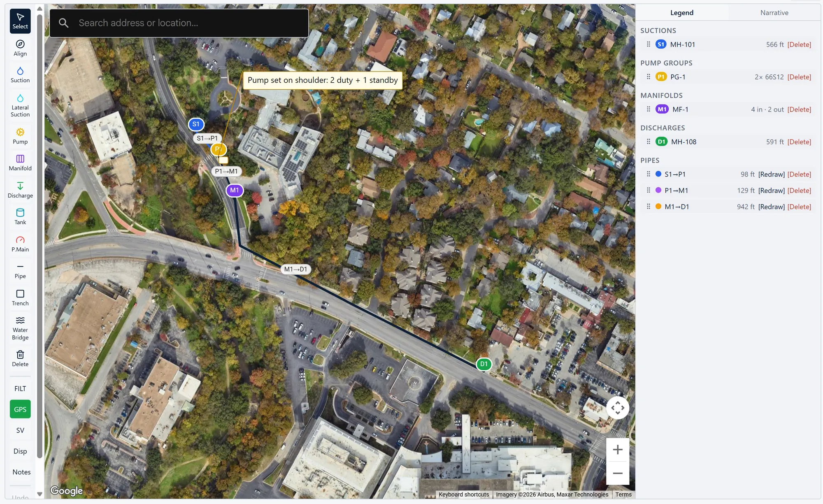823x504 pixels.
Task: Choose the P.Main gauge tool
Action: point(20,244)
